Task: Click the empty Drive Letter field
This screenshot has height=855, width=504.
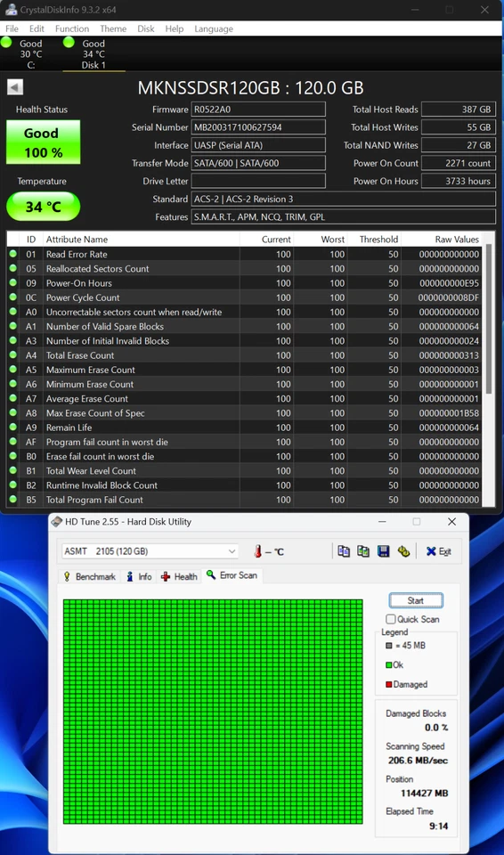Action: click(x=258, y=181)
